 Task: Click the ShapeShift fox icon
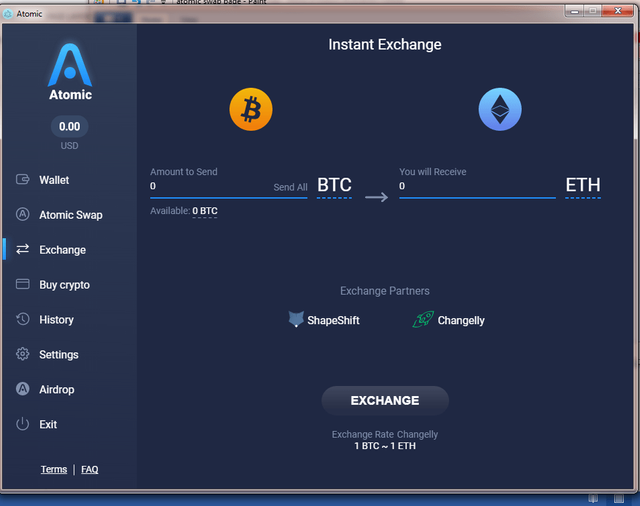(x=296, y=319)
